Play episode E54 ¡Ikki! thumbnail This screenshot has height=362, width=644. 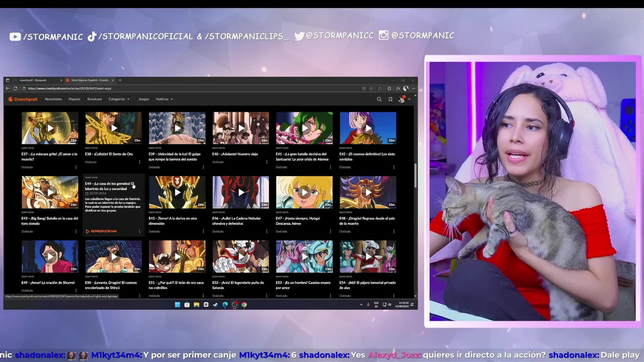point(368,256)
